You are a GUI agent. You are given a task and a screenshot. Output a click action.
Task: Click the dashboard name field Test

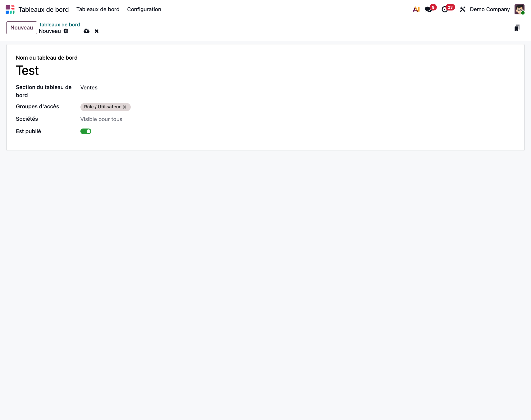coord(93,70)
